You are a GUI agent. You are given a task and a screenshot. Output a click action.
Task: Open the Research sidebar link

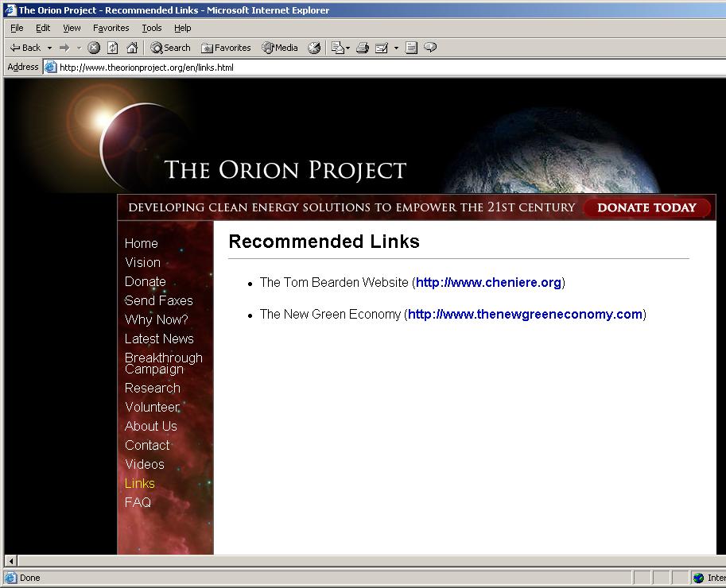tap(153, 388)
